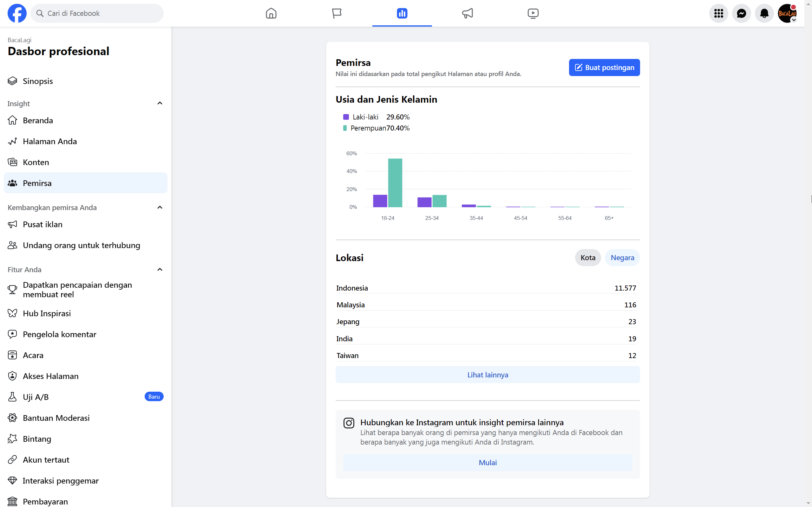Open Messenger from the top bar
The width and height of the screenshot is (812, 507).
pos(742,13)
